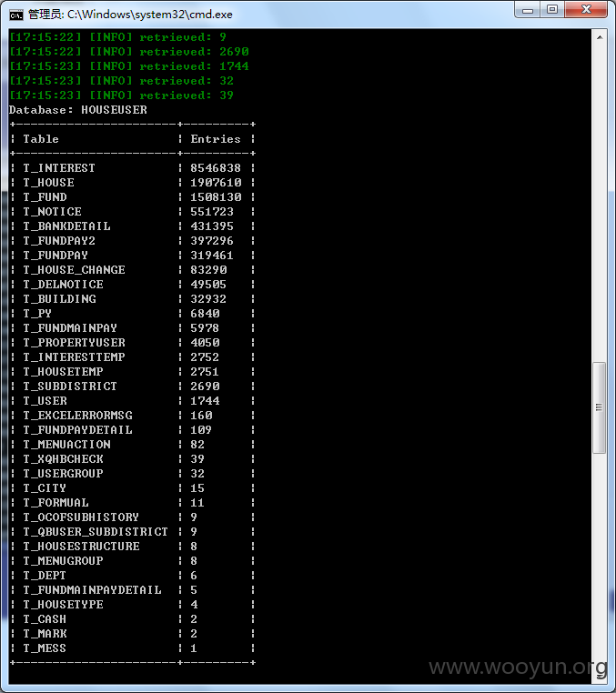Click the log line retrieved: 39

tap(122, 95)
